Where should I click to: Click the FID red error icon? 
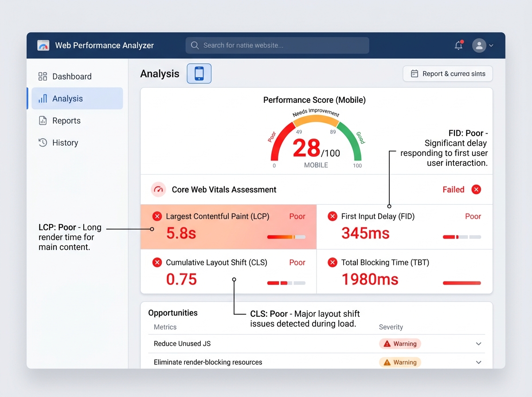pyautogui.click(x=332, y=216)
